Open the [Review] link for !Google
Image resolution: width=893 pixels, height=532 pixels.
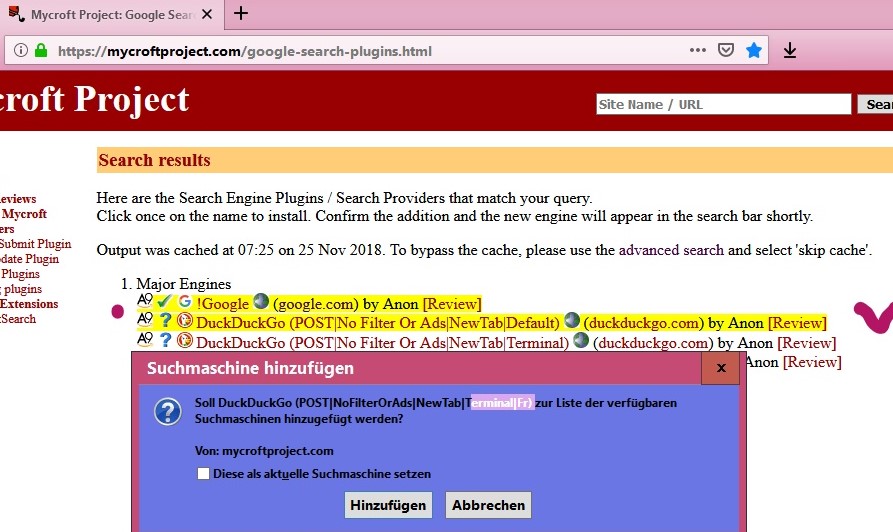pos(452,304)
